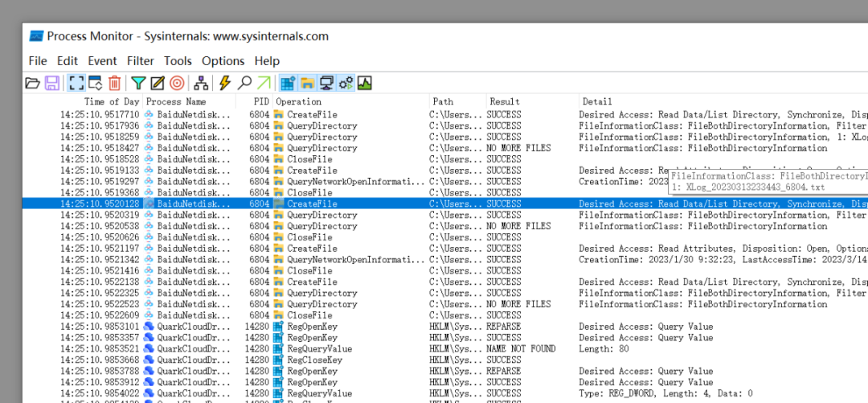Open a saved log with the Open toolbar icon
This screenshot has width=868, height=403.
tap(33, 83)
